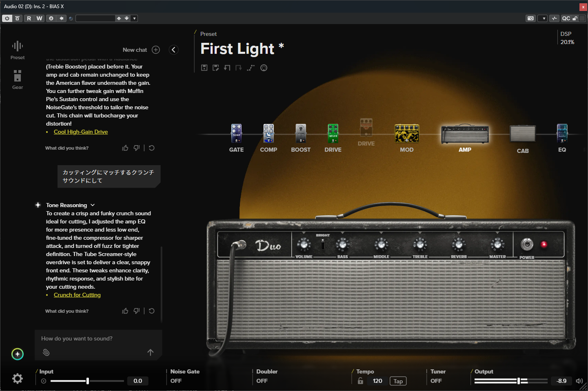Toggle the Read automation R button
The height and width of the screenshot is (391, 588).
tap(29, 18)
